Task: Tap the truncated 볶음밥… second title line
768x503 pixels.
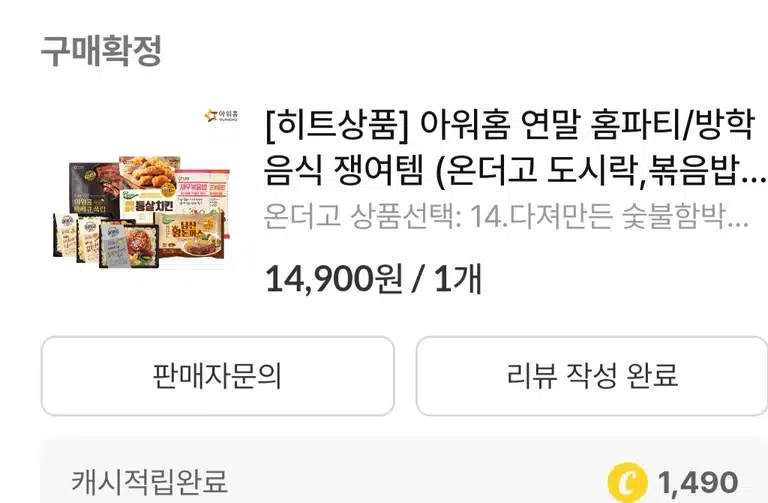Action: point(514,170)
